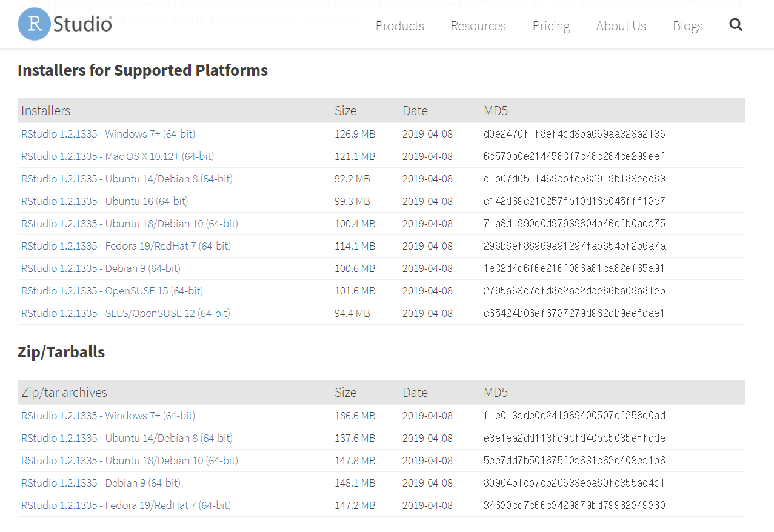Click the 92.2 MB size cell
This screenshot has width=774, height=532.
tap(352, 179)
